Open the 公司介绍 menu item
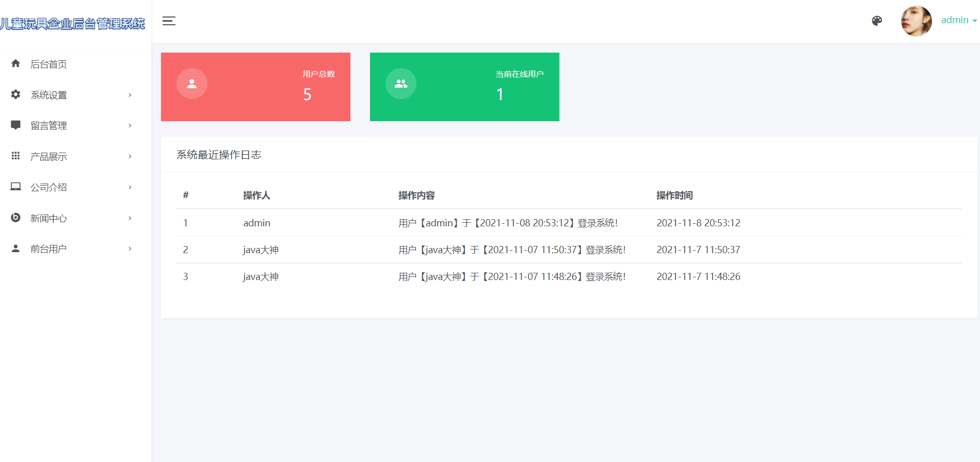 point(75,187)
